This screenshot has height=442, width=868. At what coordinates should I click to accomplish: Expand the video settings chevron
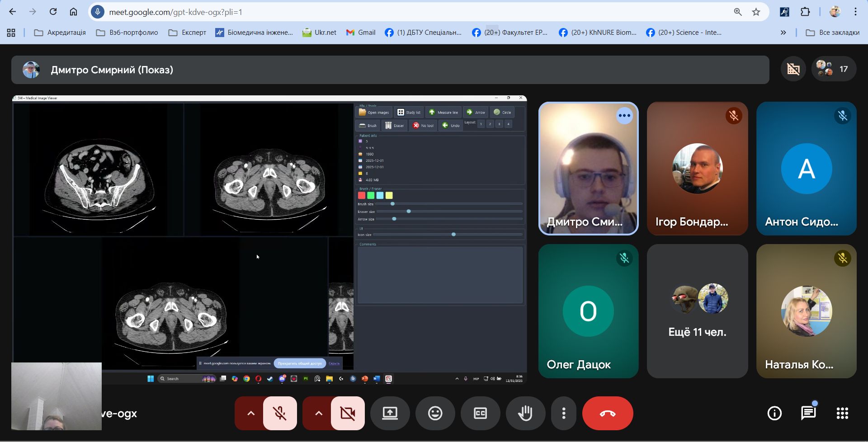318,413
